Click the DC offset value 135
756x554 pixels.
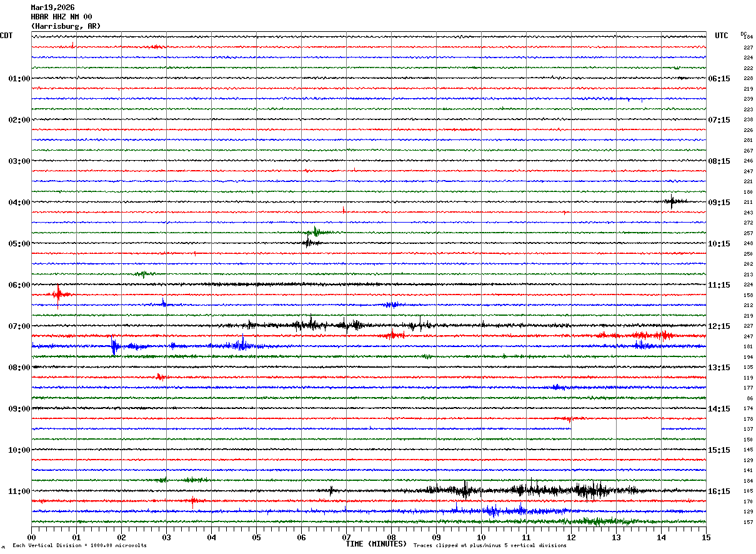[x=748, y=367]
